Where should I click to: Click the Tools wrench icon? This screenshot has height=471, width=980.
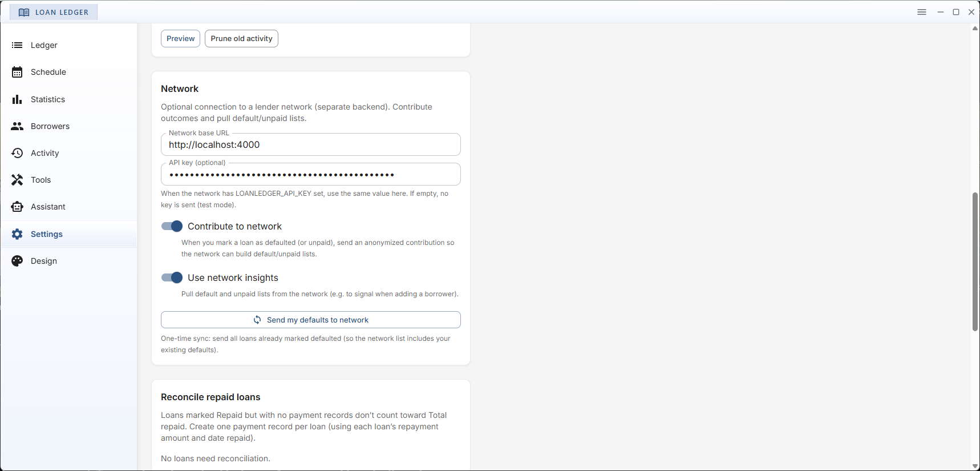coord(17,180)
